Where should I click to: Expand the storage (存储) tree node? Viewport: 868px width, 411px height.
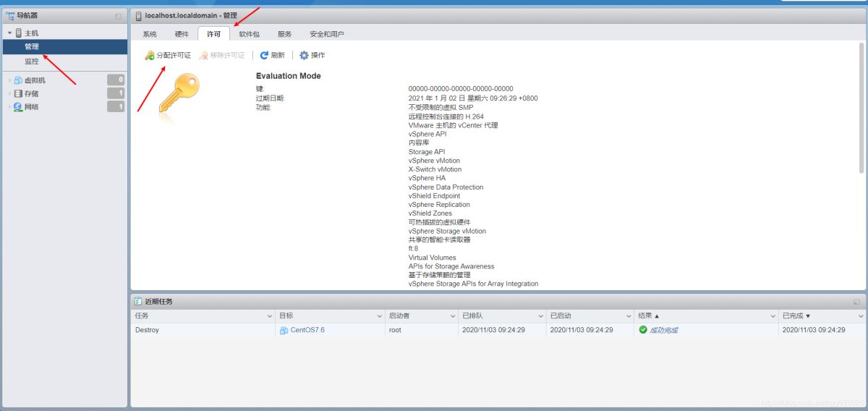[x=9, y=93]
